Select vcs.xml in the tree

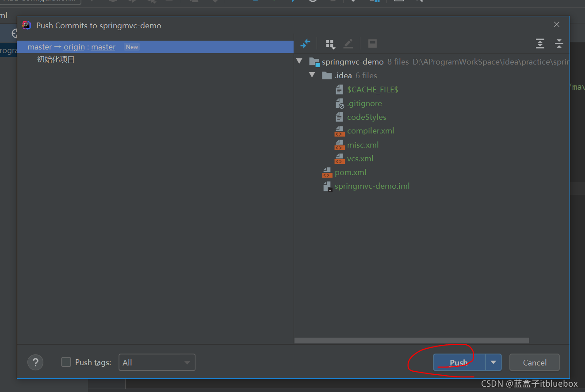tap(360, 158)
